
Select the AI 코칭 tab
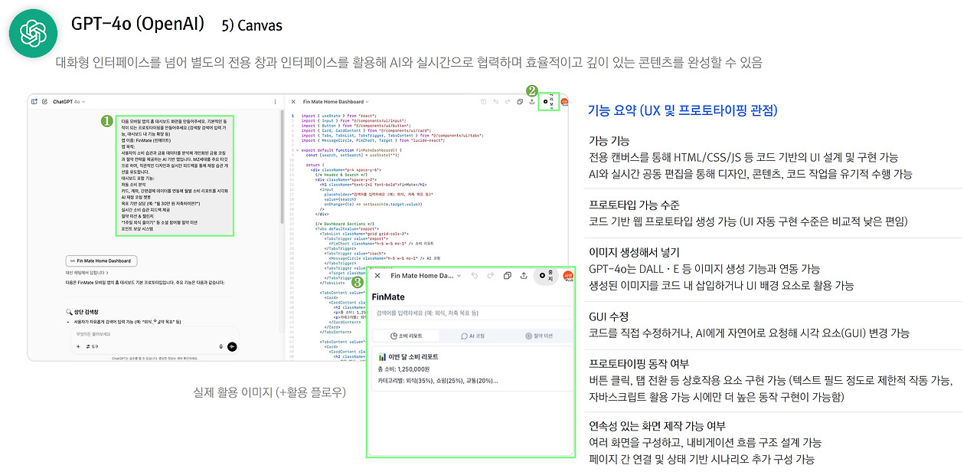tap(472, 336)
